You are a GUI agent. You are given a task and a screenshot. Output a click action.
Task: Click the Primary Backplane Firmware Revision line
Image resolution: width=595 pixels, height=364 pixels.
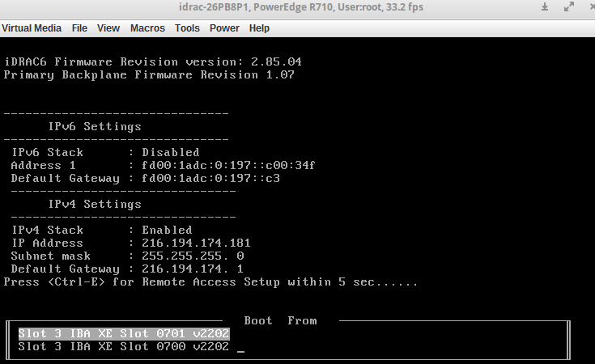click(149, 74)
